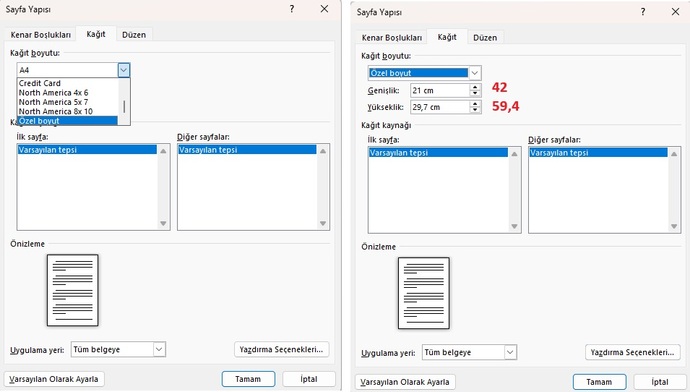Click the page preview in left dialog
The height and width of the screenshot is (392, 690).
(x=73, y=290)
